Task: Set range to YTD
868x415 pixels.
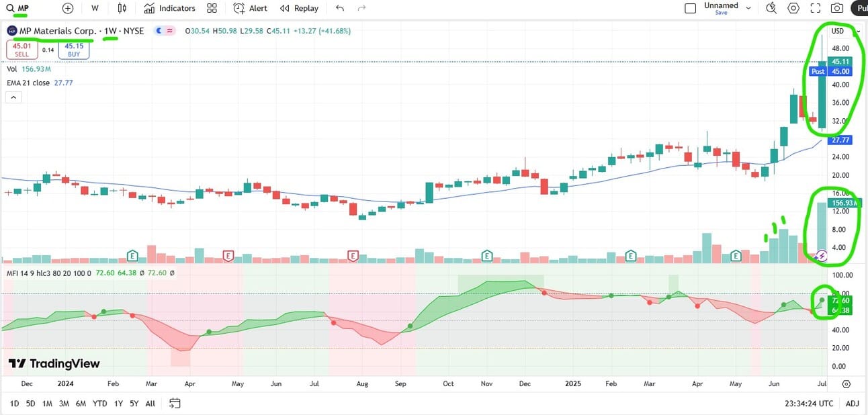Action: pyautogui.click(x=99, y=404)
